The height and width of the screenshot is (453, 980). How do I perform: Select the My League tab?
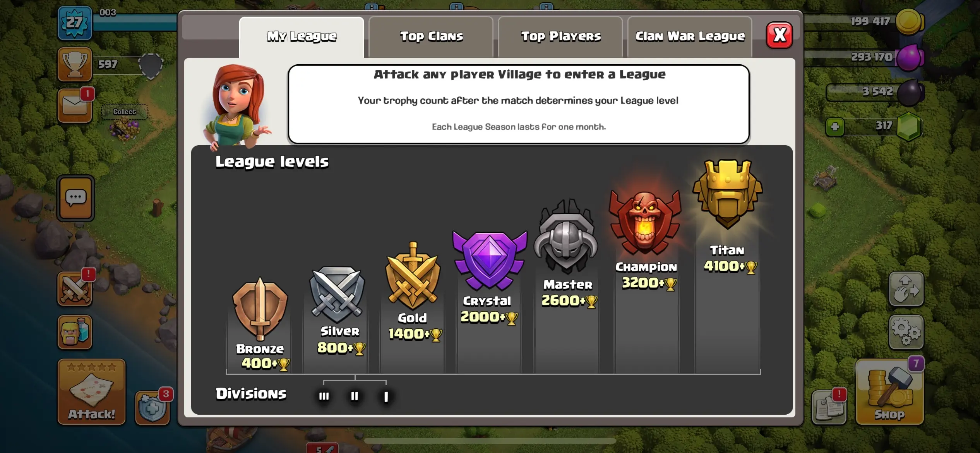point(302,37)
